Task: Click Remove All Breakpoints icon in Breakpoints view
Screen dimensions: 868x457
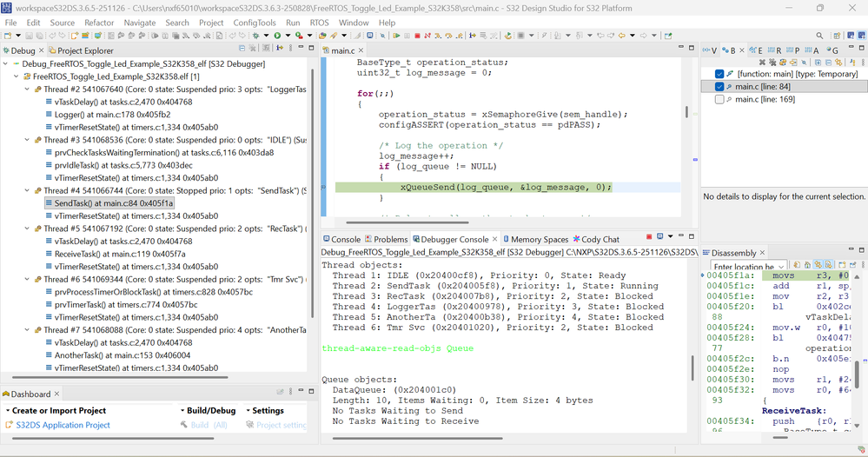Action: click(772, 62)
